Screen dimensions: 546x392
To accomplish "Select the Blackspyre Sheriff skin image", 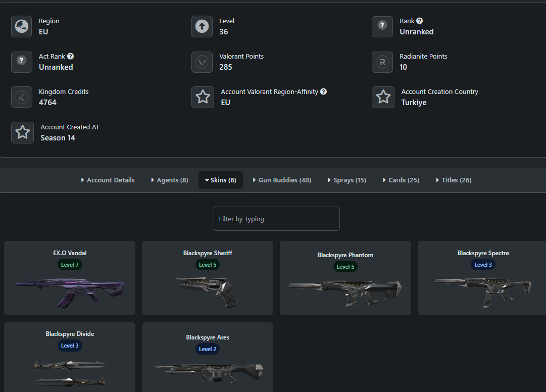I will click(208, 292).
